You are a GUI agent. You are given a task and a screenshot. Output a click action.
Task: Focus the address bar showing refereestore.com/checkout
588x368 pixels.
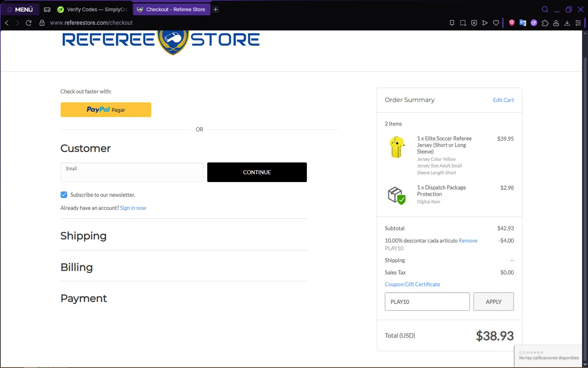(x=91, y=23)
